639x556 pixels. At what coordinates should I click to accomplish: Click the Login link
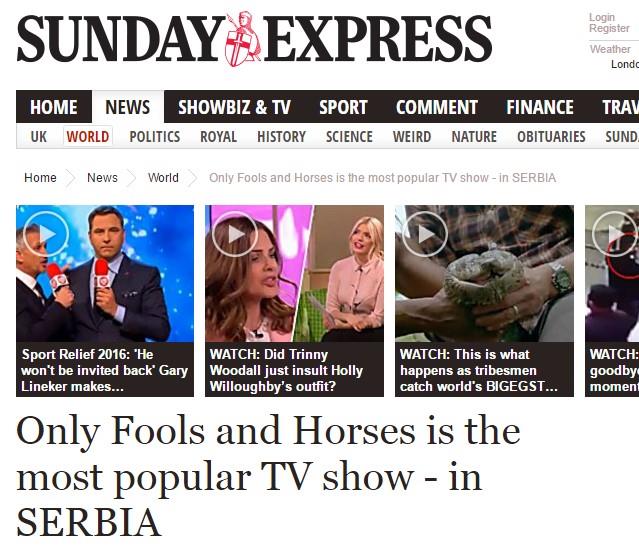pyautogui.click(x=602, y=18)
